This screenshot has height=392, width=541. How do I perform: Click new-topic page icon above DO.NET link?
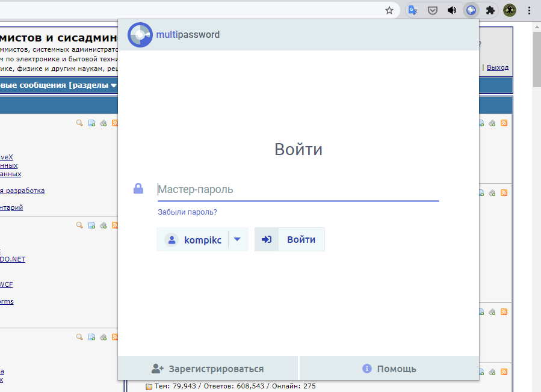click(91, 225)
